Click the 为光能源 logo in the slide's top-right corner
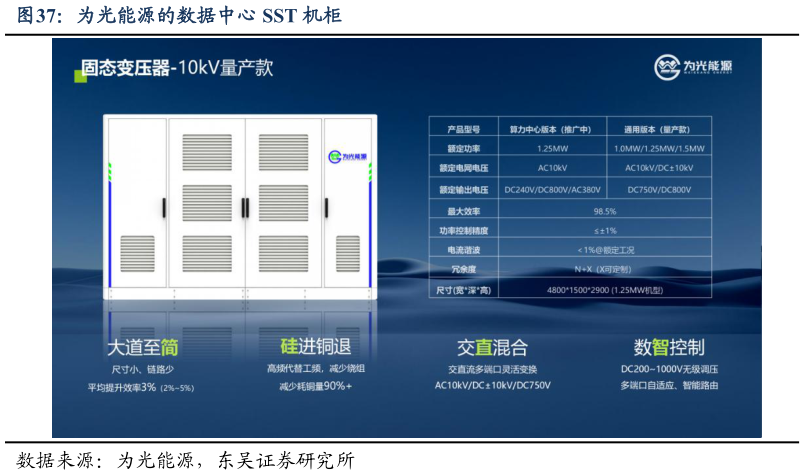Image resolution: width=805 pixels, height=475 pixels. coord(693,67)
